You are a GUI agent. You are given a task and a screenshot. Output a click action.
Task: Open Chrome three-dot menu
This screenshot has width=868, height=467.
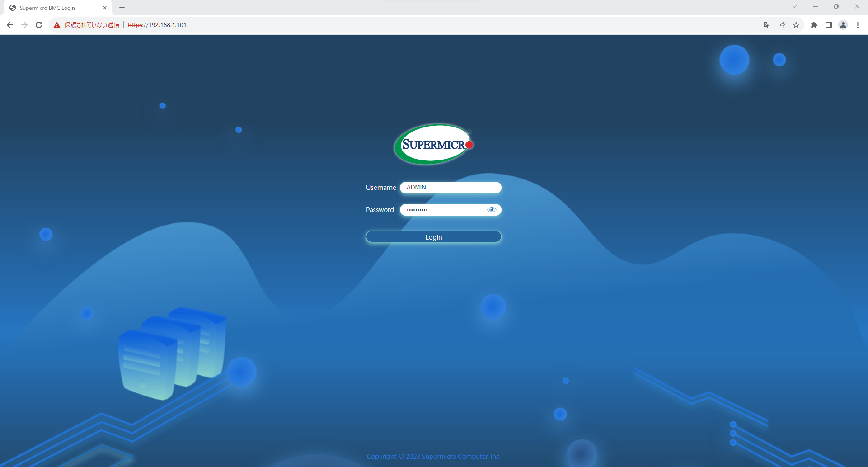pyautogui.click(x=858, y=25)
